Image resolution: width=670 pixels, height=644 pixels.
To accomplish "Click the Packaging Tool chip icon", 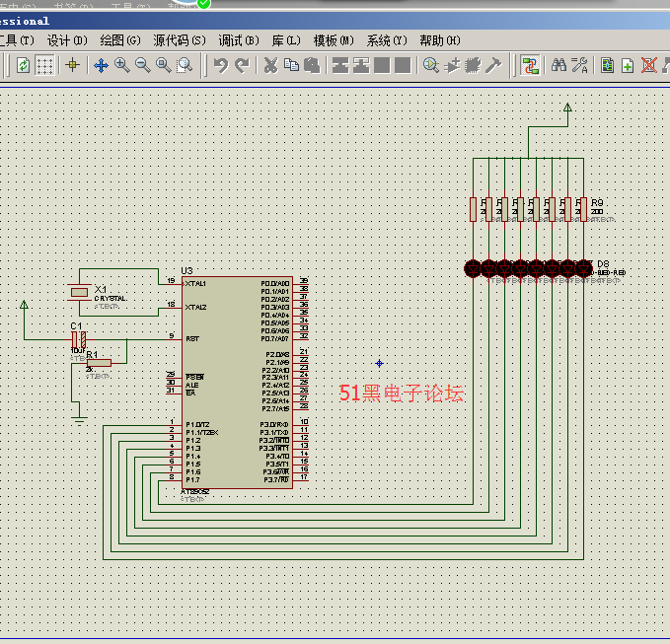I will coord(473,65).
